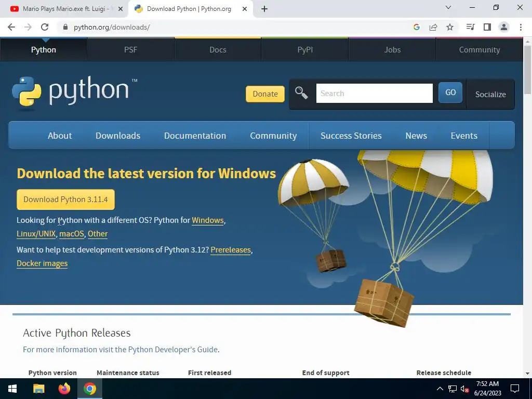
Task: Open the Prereleases link
Action: coord(231,250)
